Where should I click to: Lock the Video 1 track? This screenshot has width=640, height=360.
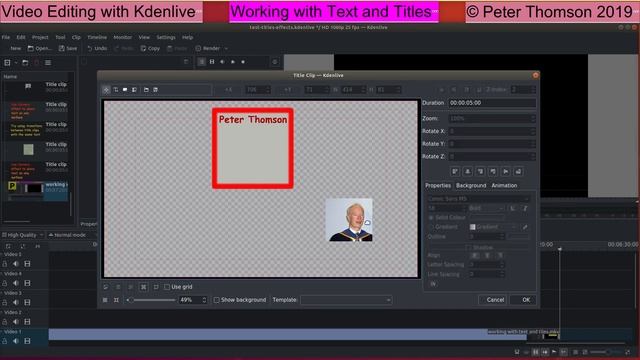[x=5, y=341]
